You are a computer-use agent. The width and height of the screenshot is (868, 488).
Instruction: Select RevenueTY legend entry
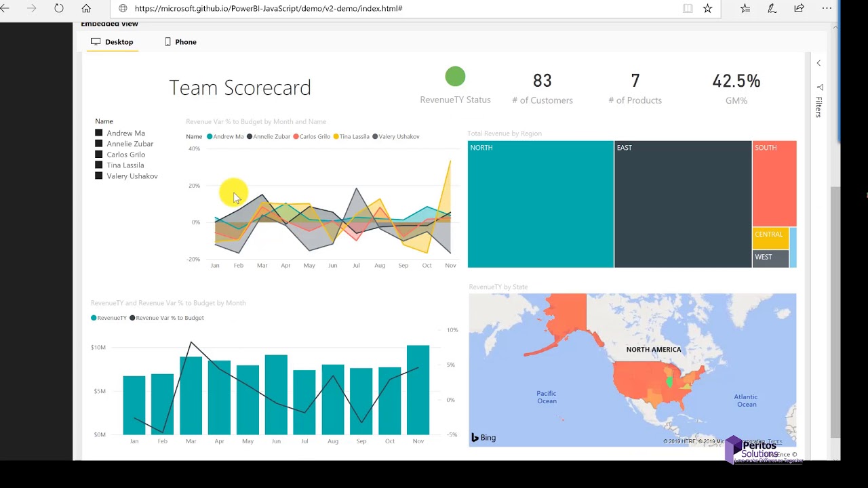[x=108, y=318]
